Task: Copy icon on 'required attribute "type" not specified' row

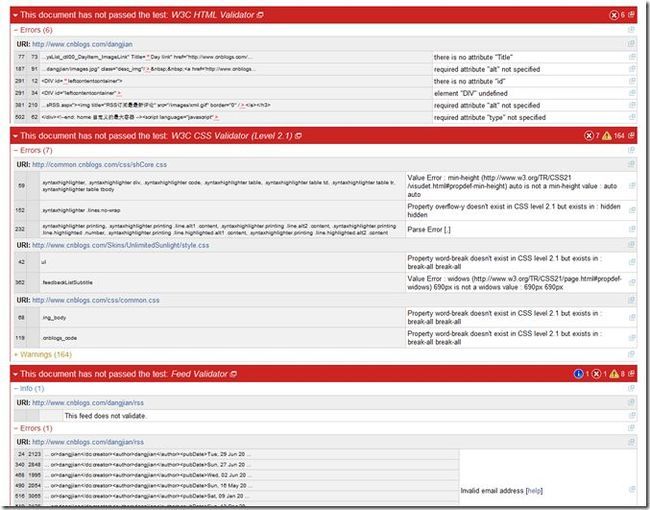Action: [632, 117]
